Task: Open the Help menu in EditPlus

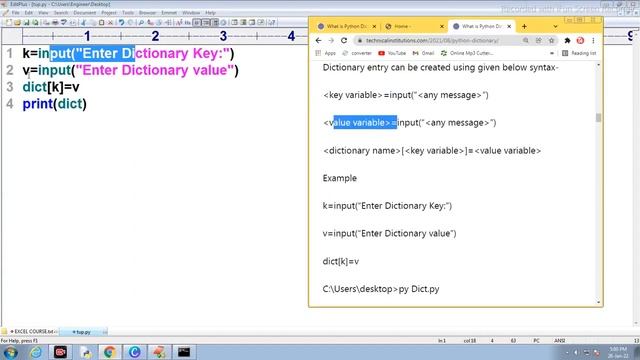Action: [x=210, y=13]
